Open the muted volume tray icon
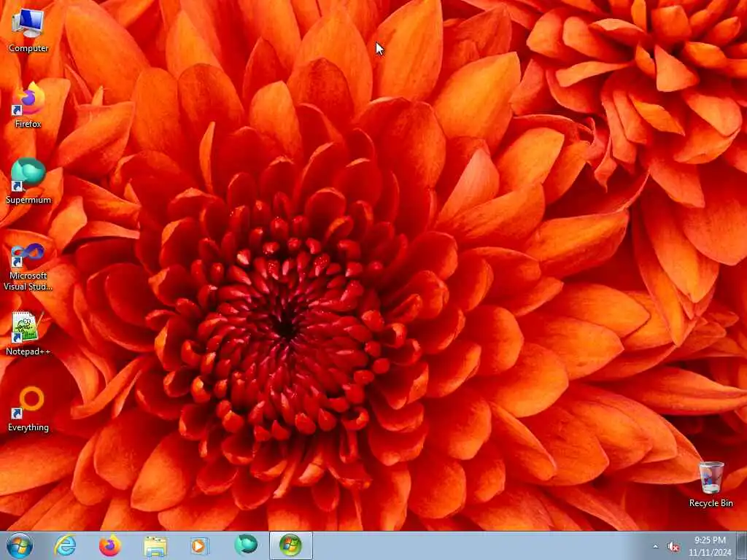This screenshot has width=747, height=560. coord(673,547)
